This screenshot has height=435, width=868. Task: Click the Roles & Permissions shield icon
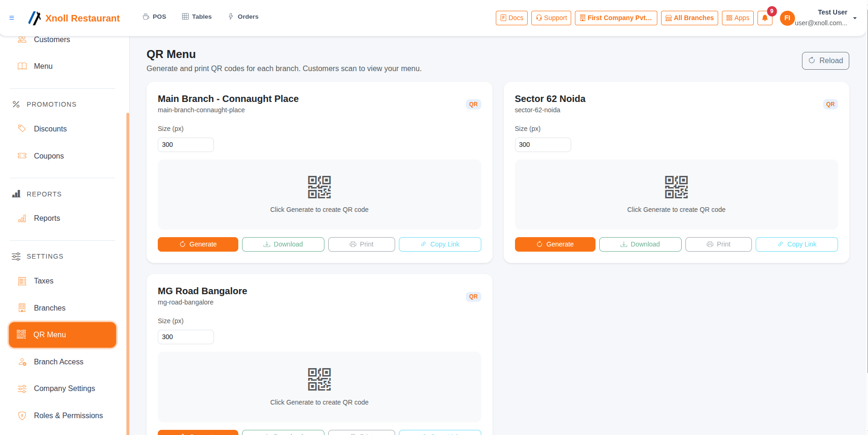coord(22,416)
